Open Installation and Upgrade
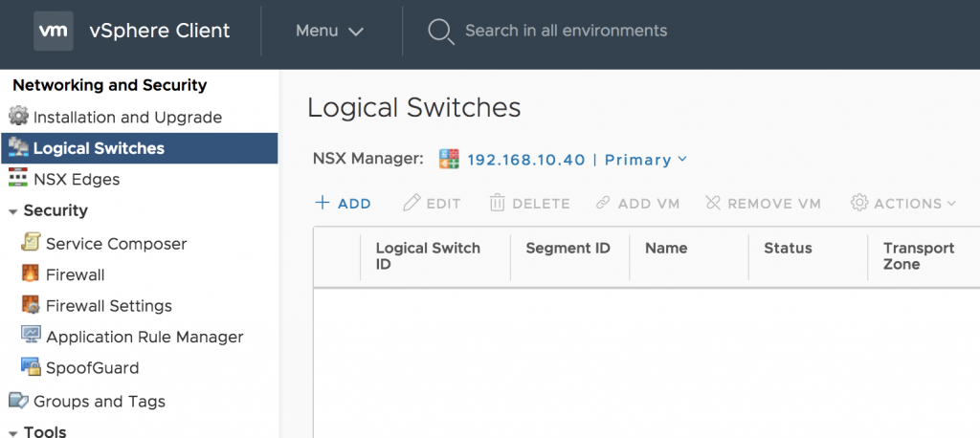The image size is (980, 438). point(127,118)
